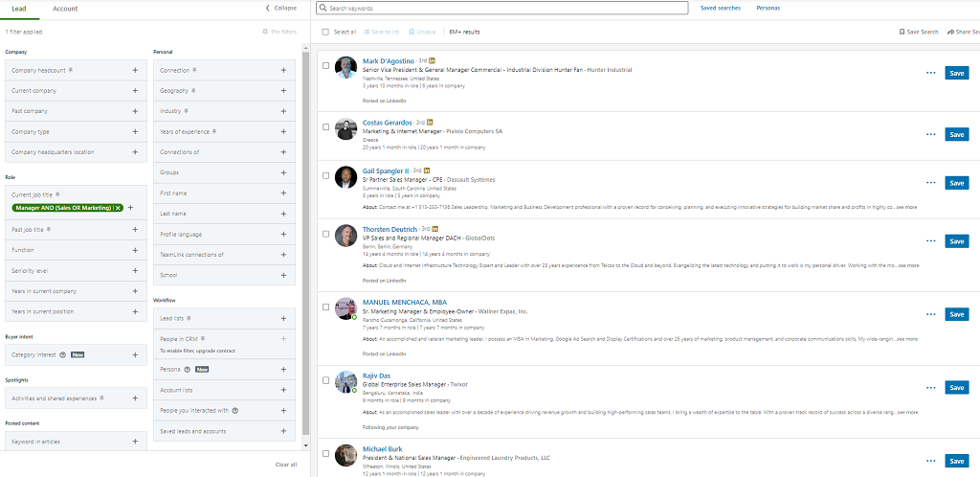Open three-dot menu for Thorsten Deutrich
This screenshot has width=980, height=477.
click(930, 240)
